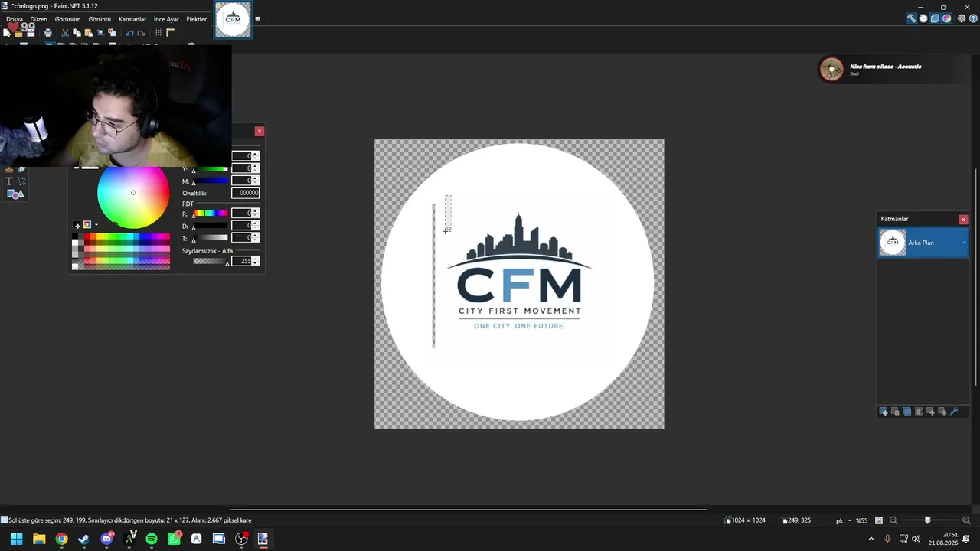This screenshot has height=551, width=980.
Task: Open the palette options dropdown arrow
Action: pyautogui.click(x=96, y=225)
